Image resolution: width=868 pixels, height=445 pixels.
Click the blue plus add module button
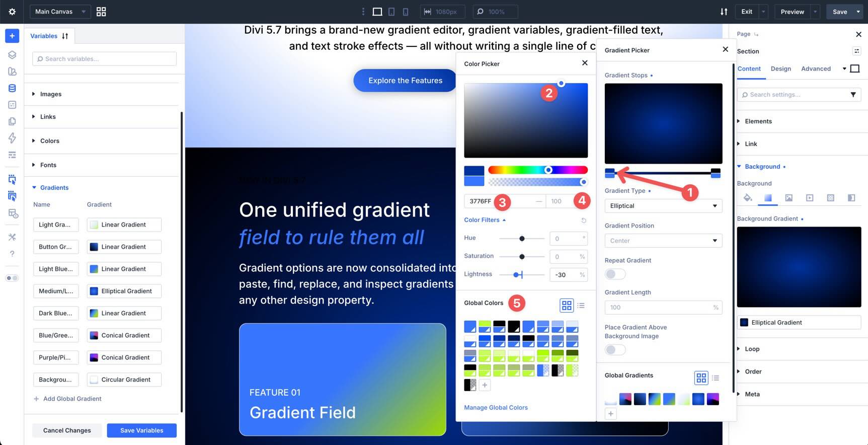[12, 36]
